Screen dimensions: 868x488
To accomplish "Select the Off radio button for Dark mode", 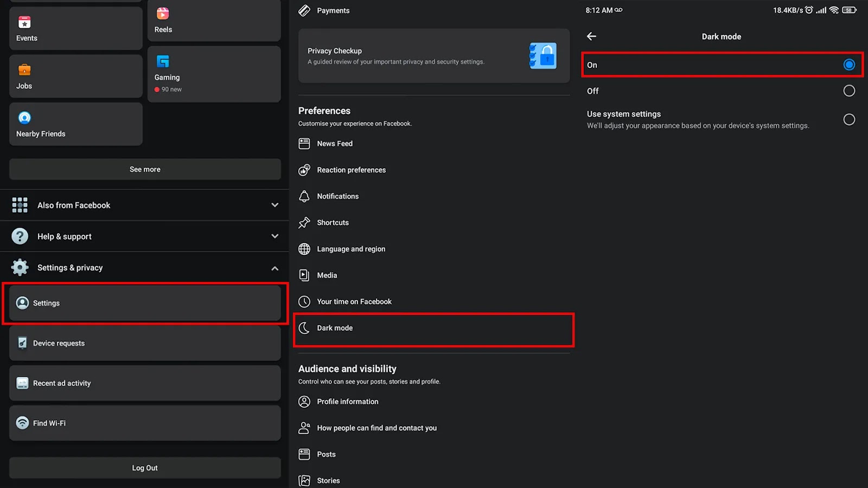I will [x=849, y=91].
